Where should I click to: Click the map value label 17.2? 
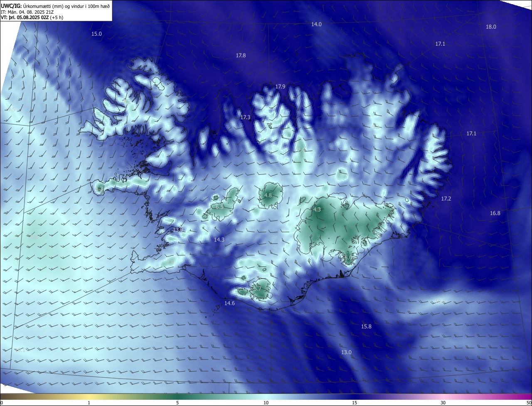tap(446, 199)
